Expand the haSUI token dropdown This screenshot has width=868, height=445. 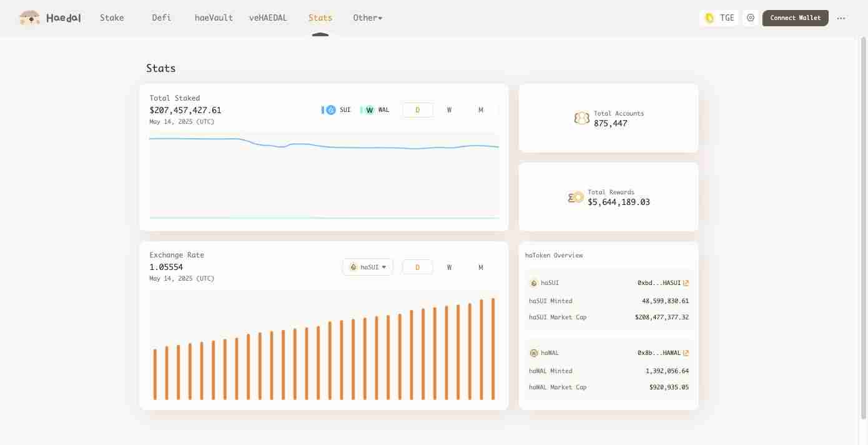coord(368,267)
